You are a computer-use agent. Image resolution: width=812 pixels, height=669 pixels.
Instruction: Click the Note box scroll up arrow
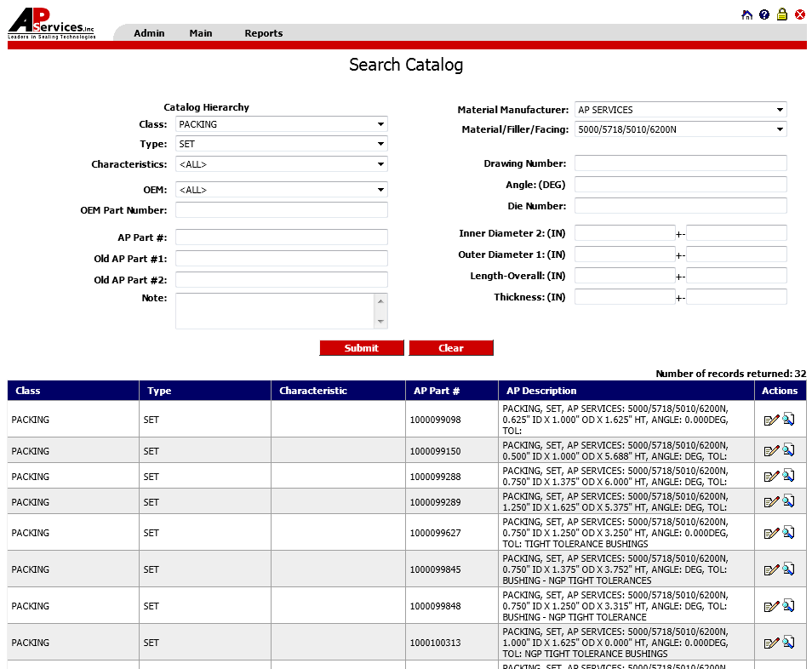pyautogui.click(x=380, y=301)
